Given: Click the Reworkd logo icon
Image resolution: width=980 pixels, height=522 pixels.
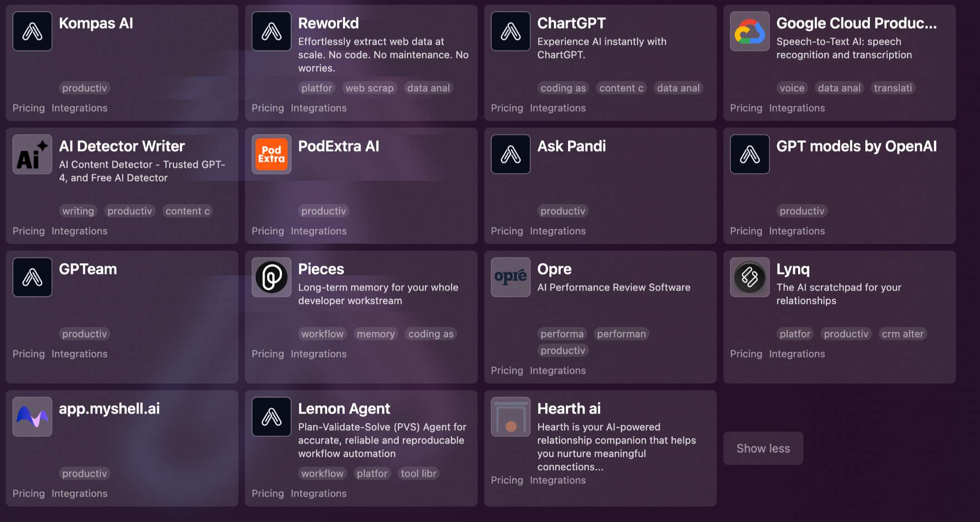Looking at the screenshot, I should 271,31.
